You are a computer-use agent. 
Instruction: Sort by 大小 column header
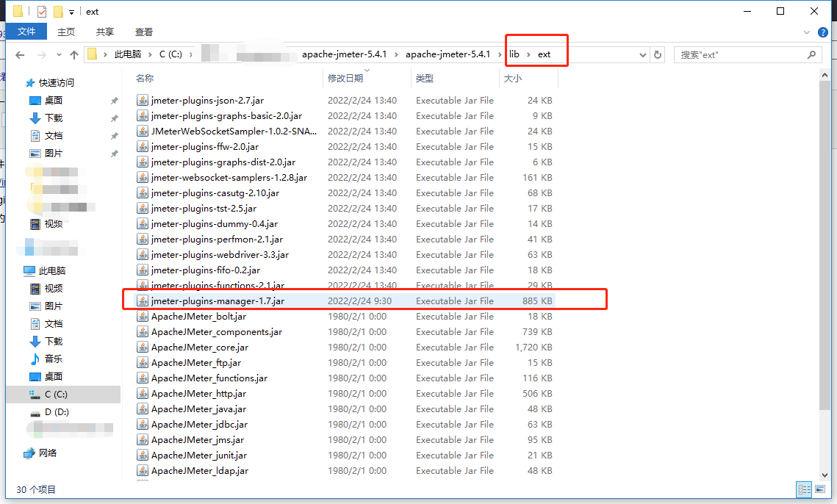coord(513,79)
